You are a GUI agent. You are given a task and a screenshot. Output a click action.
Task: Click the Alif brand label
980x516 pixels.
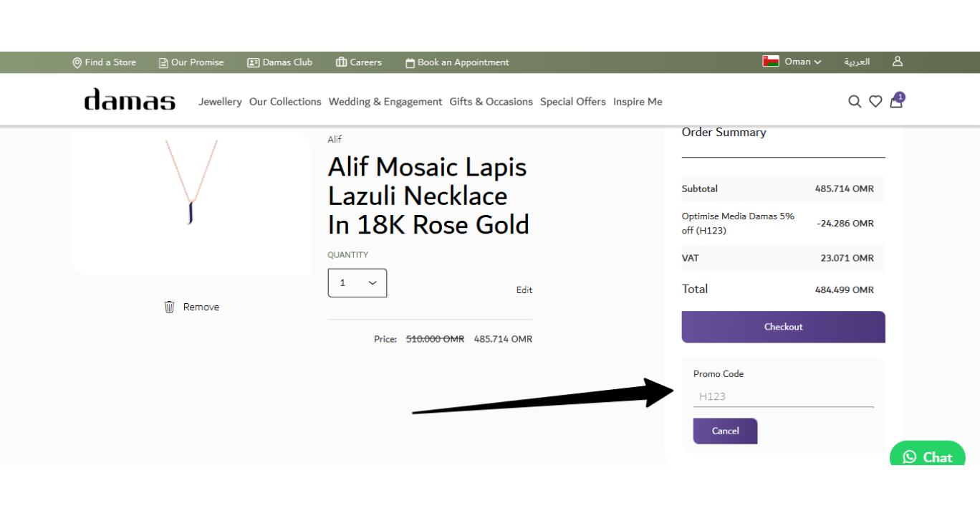(x=335, y=139)
